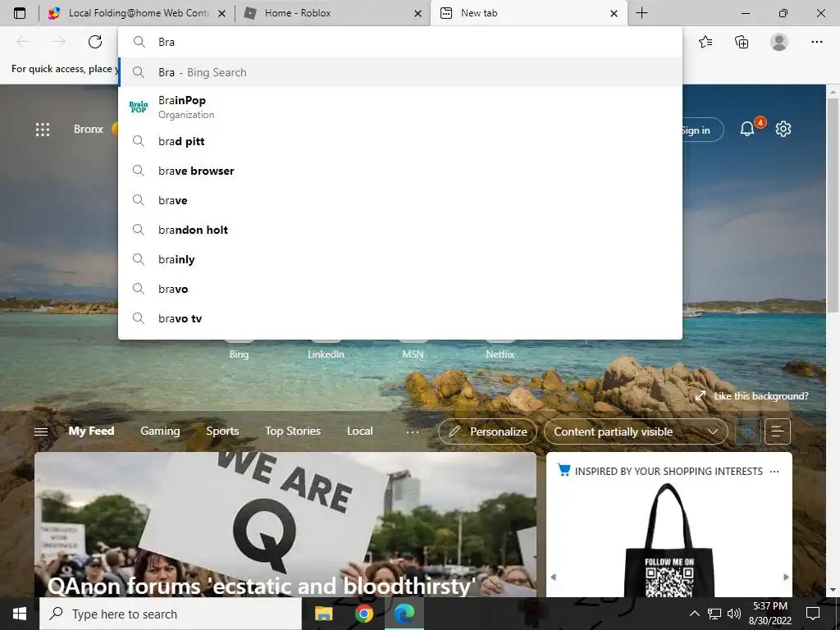Open network status tray icon
This screenshot has width=840, height=630.
tap(714, 614)
